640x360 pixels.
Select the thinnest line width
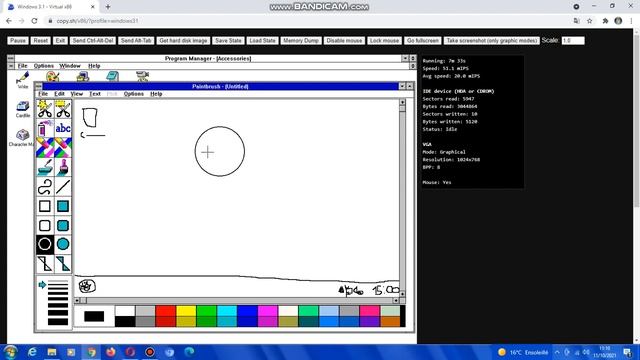tap(58, 282)
